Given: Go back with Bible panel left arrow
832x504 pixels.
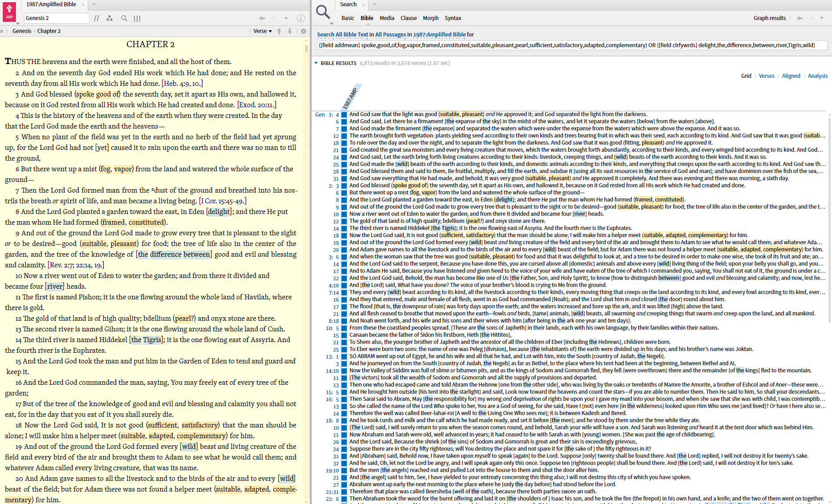Looking at the screenshot, I should (262, 18).
